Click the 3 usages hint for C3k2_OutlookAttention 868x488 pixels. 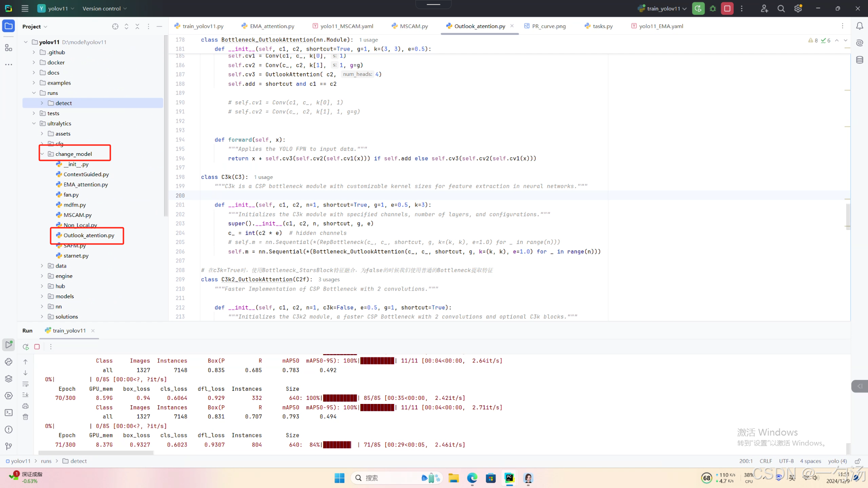329,280
